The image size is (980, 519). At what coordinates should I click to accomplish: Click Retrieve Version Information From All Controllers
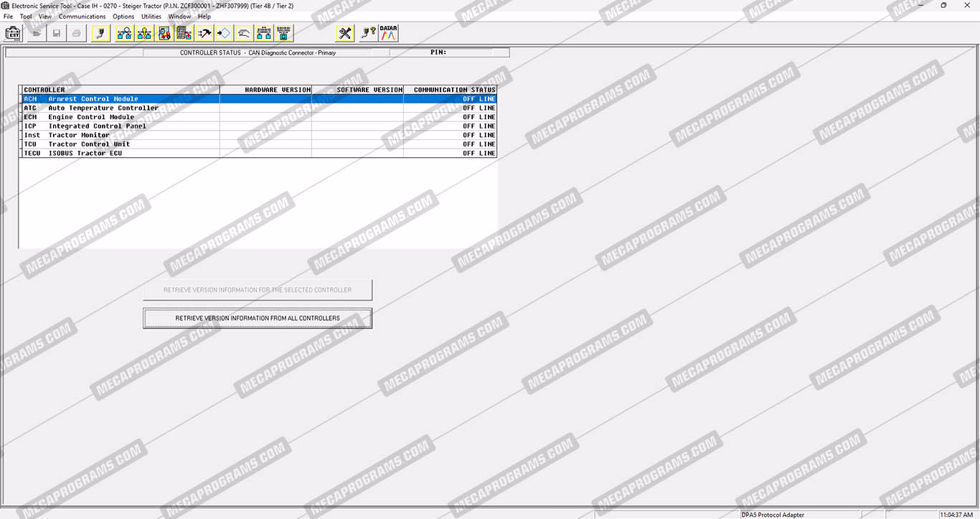tap(258, 318)
